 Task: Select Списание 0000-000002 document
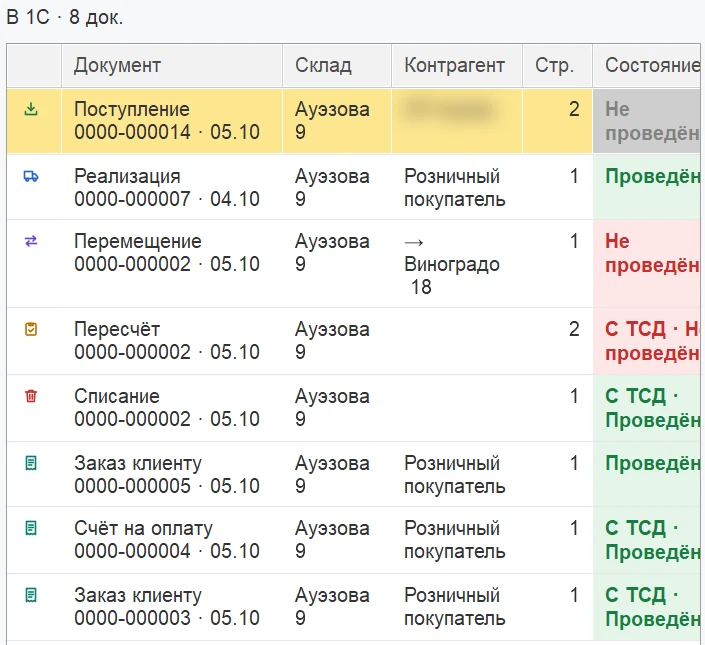pos(167,407)
